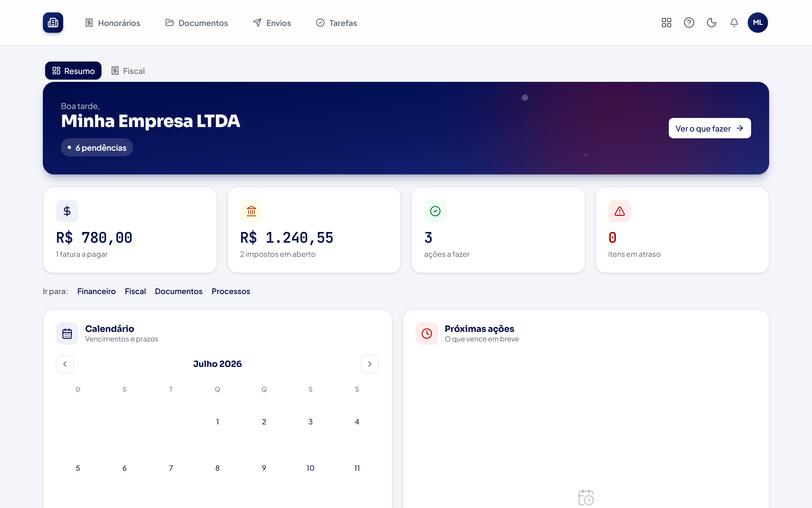The image size is (812, 508).
Task: Select day 4 in the calendar
Action: pyautogui.click(x=357, y=422)
